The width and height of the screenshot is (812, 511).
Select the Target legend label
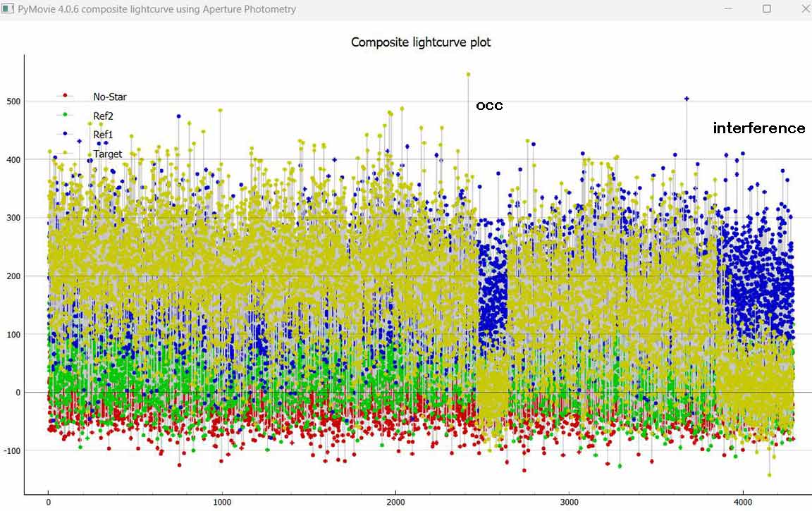108,154
